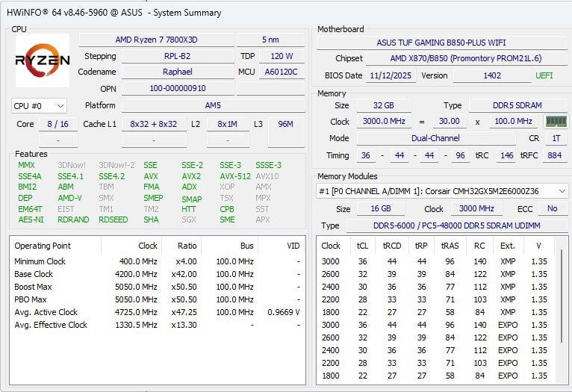
Task: Select the 8x32 + 8x32 L1 cache value
Action: [x=154, y=124]
